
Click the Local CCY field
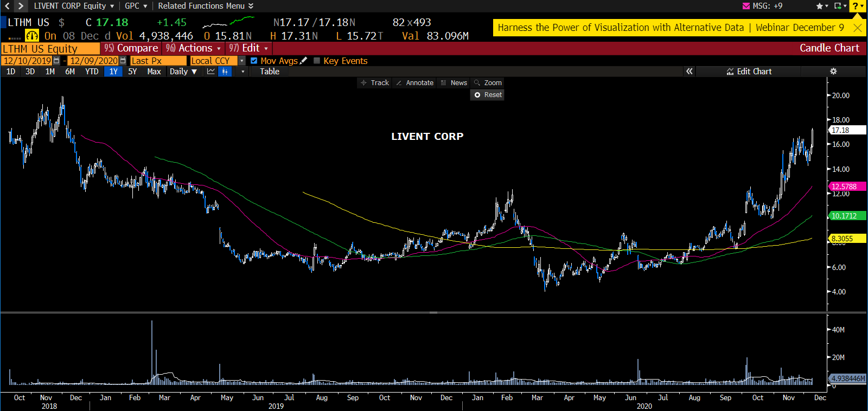(214, 61)
